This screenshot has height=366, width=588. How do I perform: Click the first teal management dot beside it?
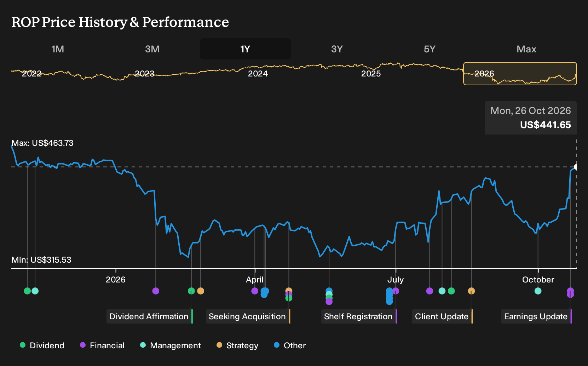(x=35, y=291)
